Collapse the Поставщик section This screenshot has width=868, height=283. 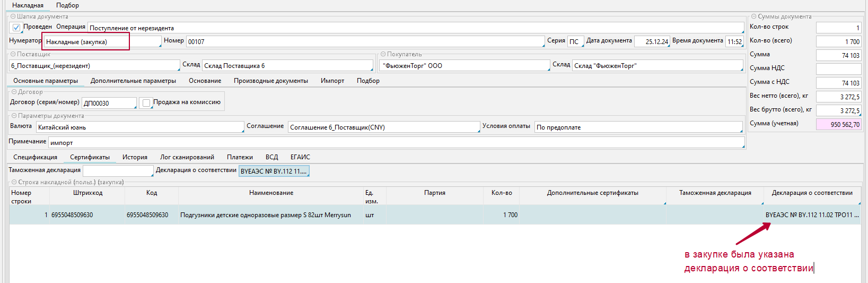pyautogui.click(x=13, y=54)
